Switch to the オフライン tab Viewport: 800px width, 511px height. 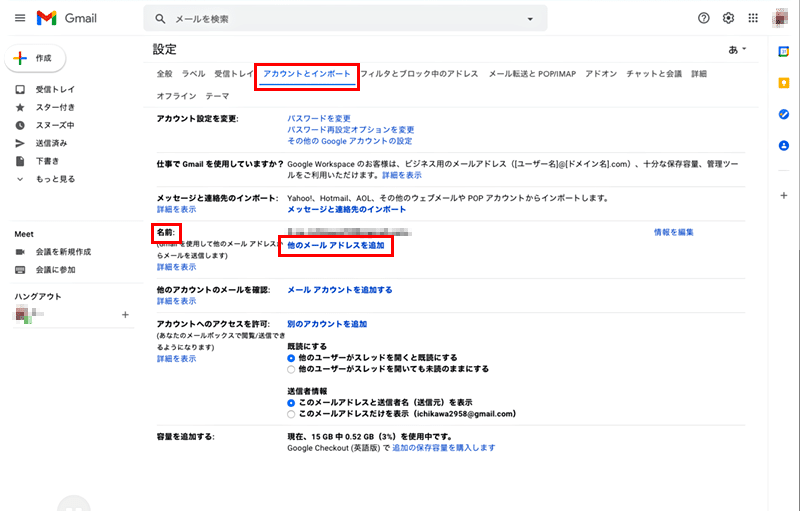pos(176,96)
